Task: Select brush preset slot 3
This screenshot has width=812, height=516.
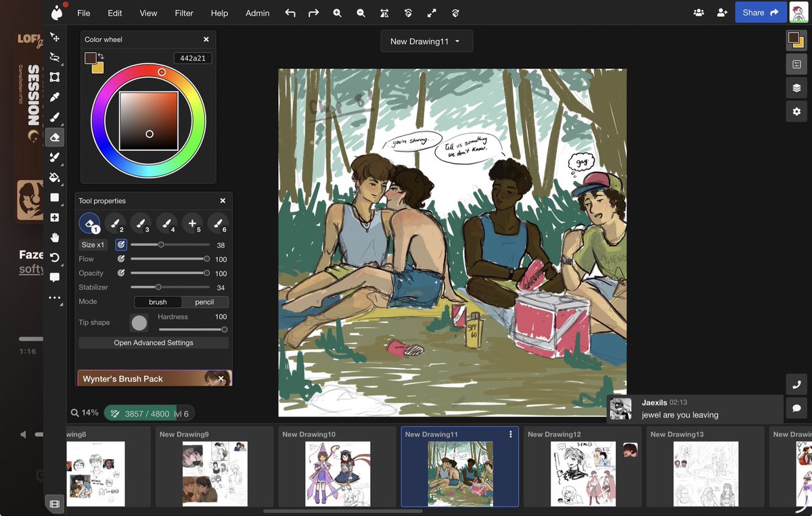Action: [x=140, y=223]
